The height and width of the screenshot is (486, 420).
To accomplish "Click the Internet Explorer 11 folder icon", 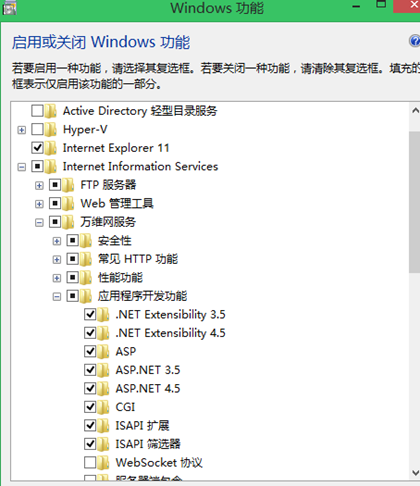I will click(x=51, y=148).
